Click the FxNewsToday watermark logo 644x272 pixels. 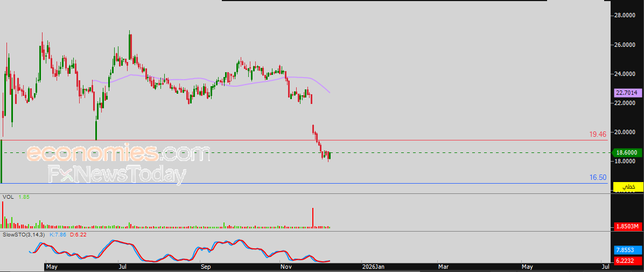click(117, 175)
